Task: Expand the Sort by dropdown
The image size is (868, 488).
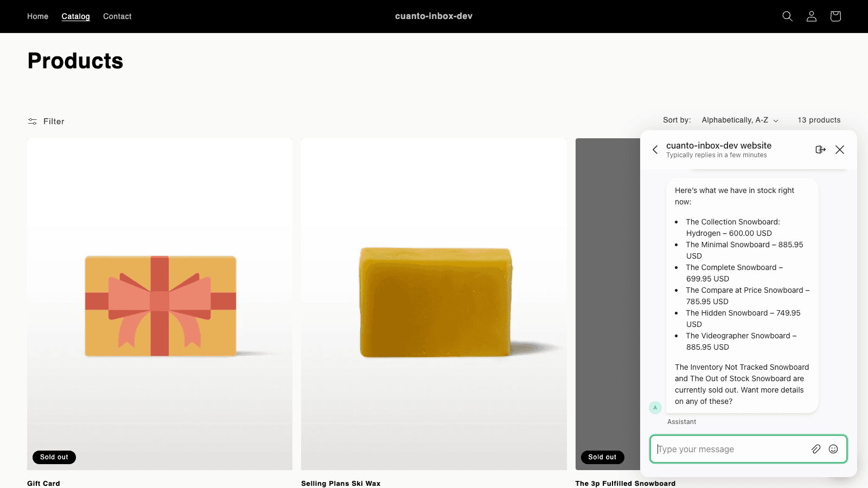Action: click(740, 120)
